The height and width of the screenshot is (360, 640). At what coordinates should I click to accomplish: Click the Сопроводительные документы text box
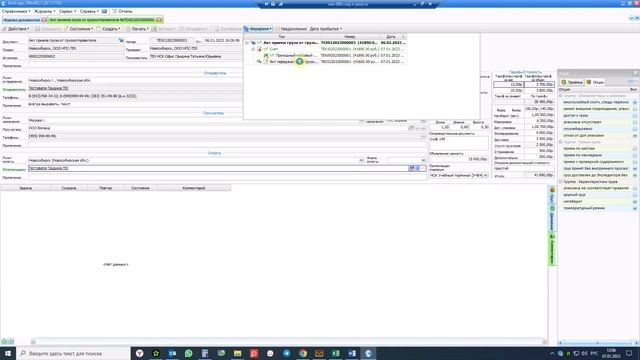tap(459, 143)
